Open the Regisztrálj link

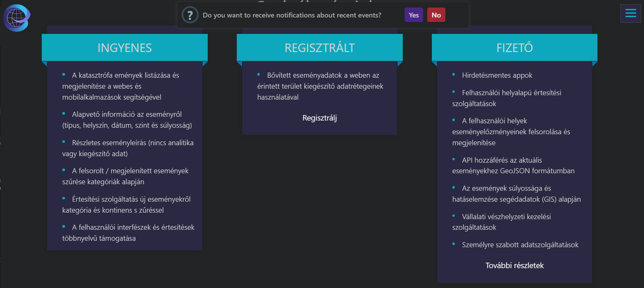[320, 118]
